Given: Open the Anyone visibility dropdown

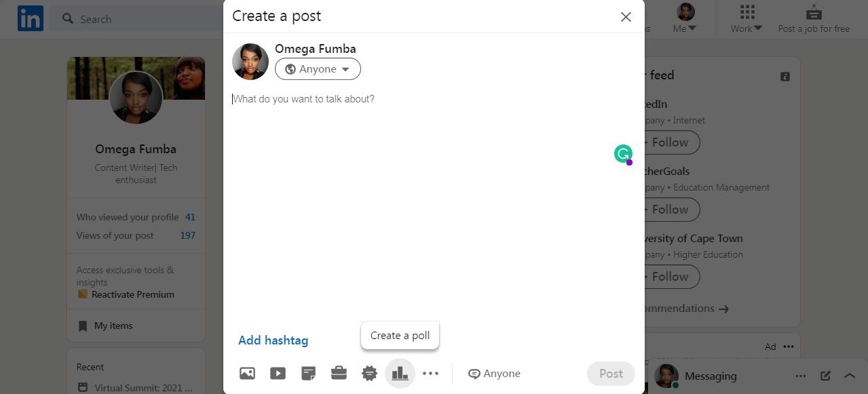Looking at the screenshot, I should 317,68.
